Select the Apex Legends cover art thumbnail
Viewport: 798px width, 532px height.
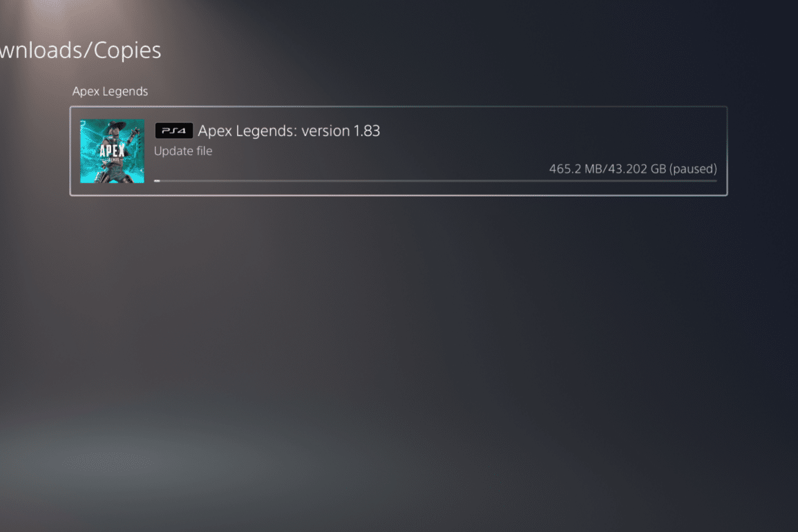pyautogui.click(x=112, y=151)
